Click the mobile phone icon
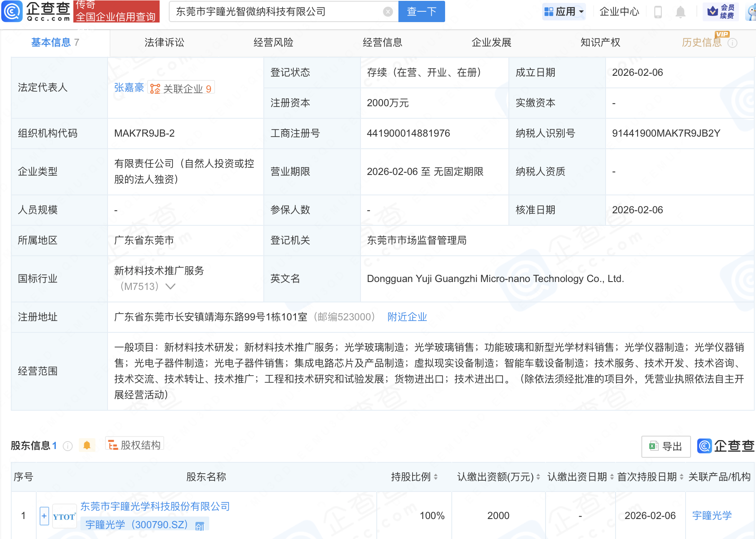756x539 pixels. click(x=658, y=12)
